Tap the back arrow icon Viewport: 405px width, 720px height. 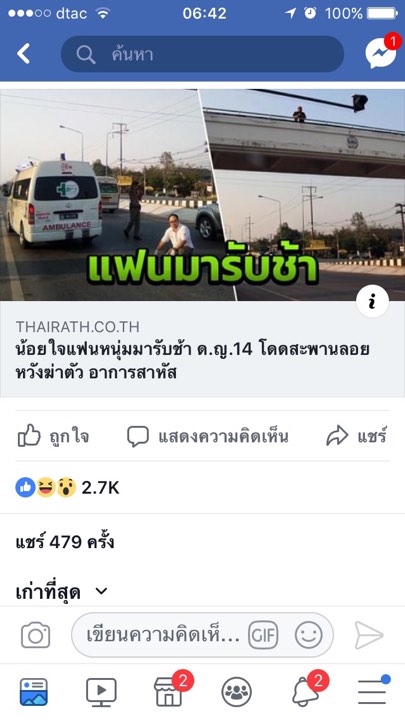(x=23, y=54)
